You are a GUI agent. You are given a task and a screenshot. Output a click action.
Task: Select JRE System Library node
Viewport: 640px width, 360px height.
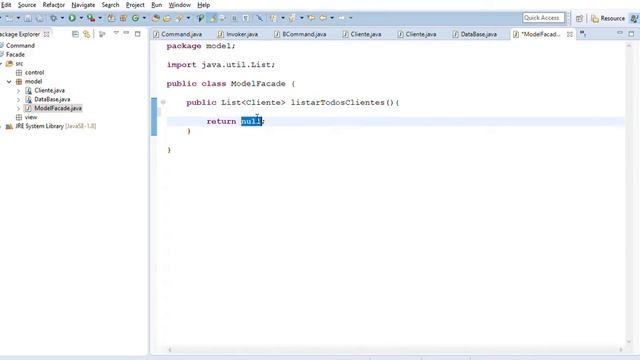51,127
